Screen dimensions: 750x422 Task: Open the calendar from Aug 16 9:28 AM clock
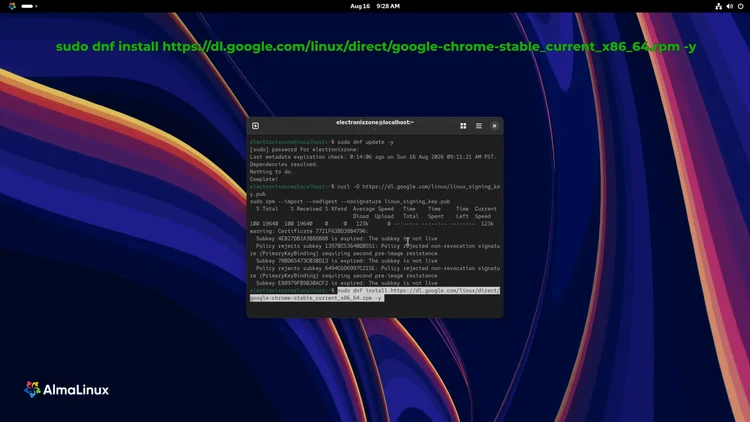tap(375, 6)
